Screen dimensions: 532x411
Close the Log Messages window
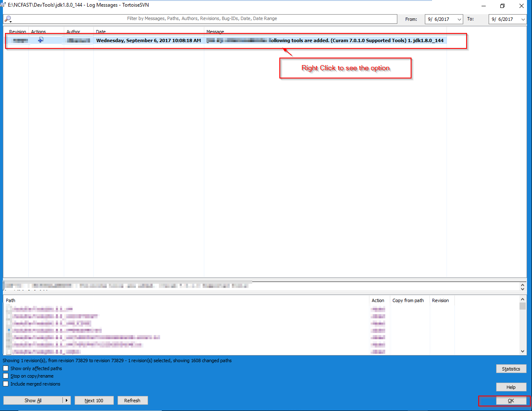click(522, 6)
